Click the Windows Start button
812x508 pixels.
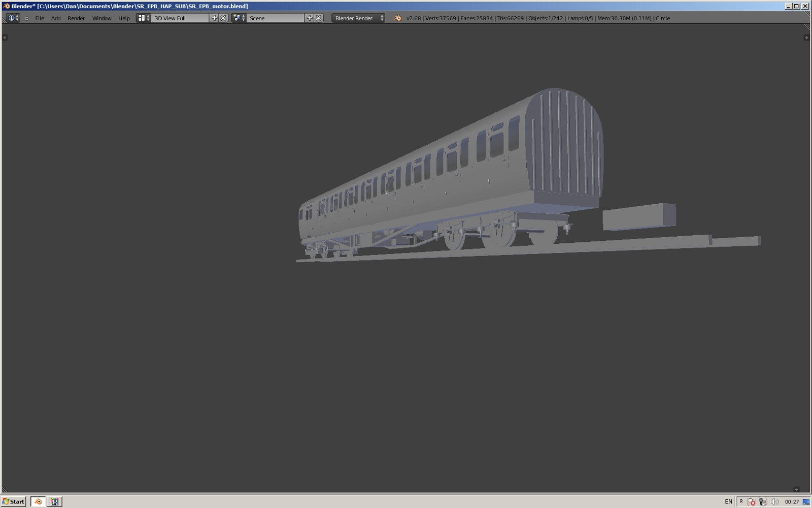[14, 501]
